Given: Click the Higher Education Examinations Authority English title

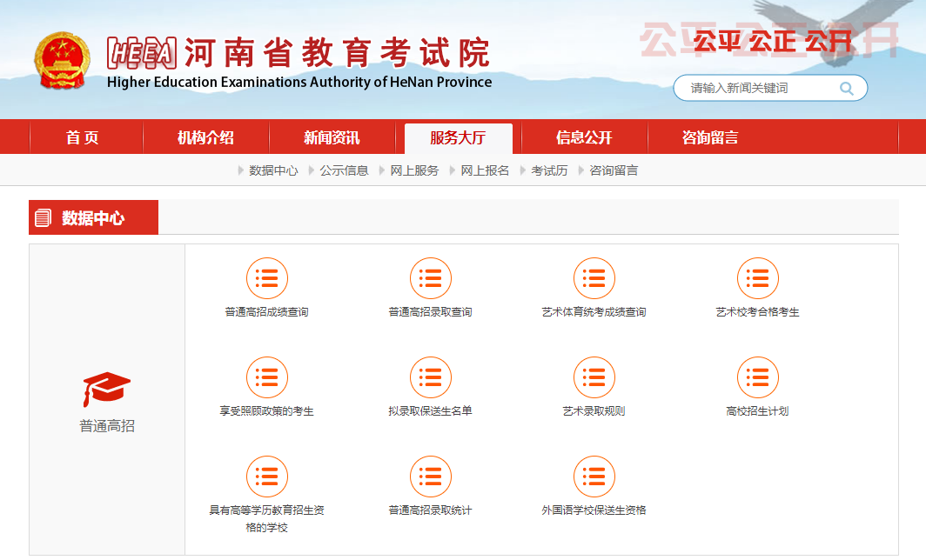Looking at the screenshot, I should pos(299,82).
